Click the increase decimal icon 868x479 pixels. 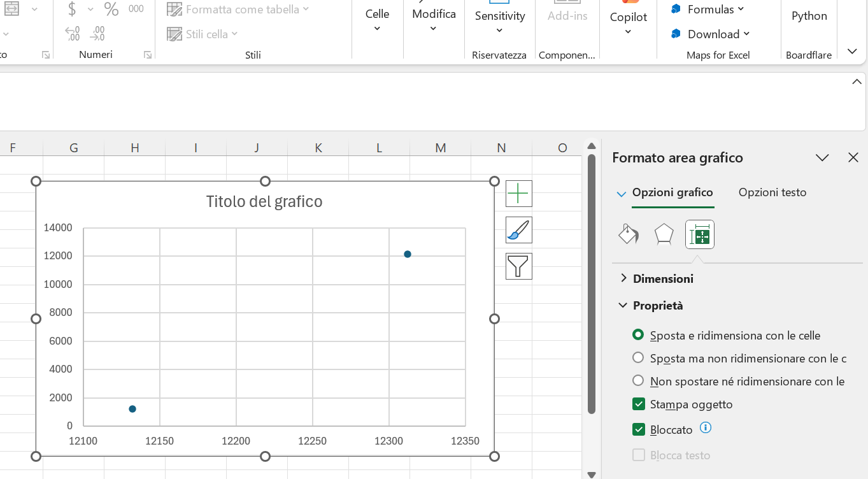tap(73, 33)
